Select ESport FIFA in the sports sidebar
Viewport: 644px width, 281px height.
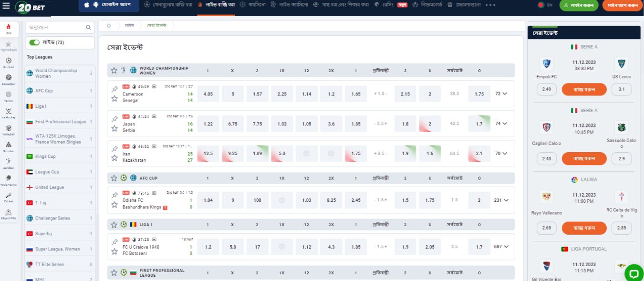coord(9,214)
